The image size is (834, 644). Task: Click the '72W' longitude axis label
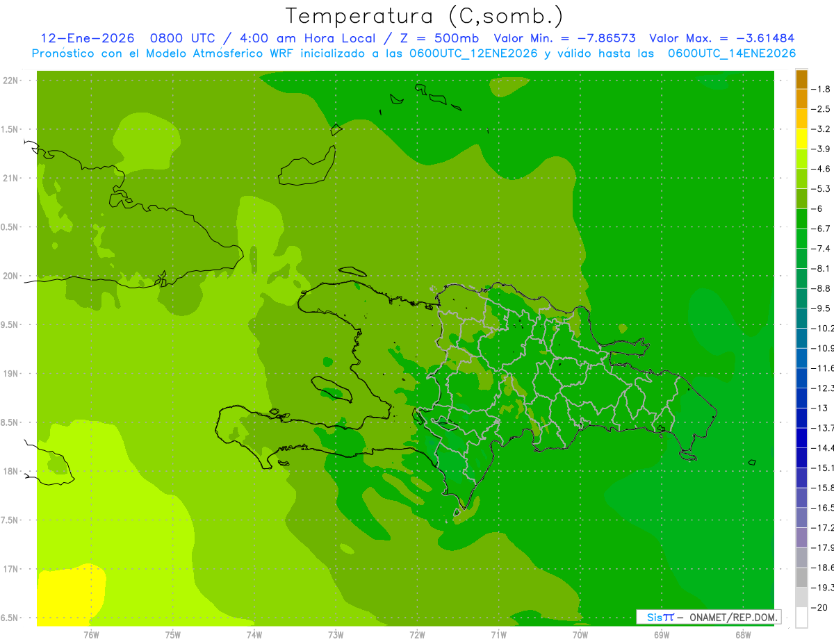pyautogui.click(x=417, y=635)
